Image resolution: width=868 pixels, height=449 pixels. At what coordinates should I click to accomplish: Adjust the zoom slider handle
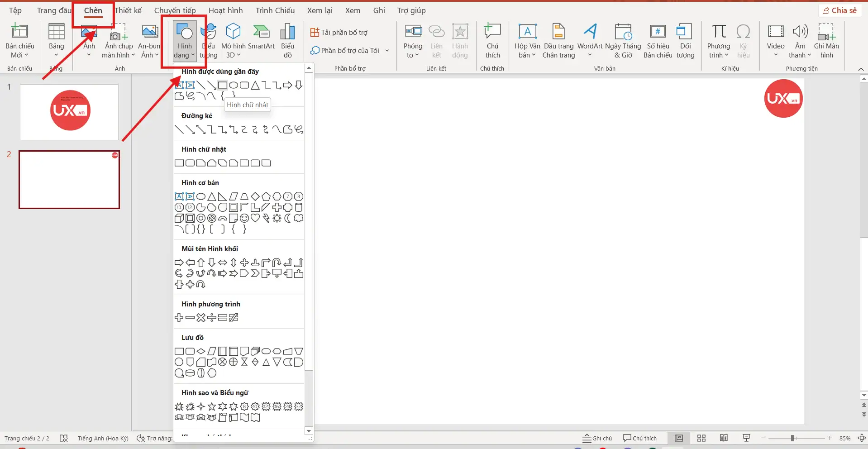point(792,438)
